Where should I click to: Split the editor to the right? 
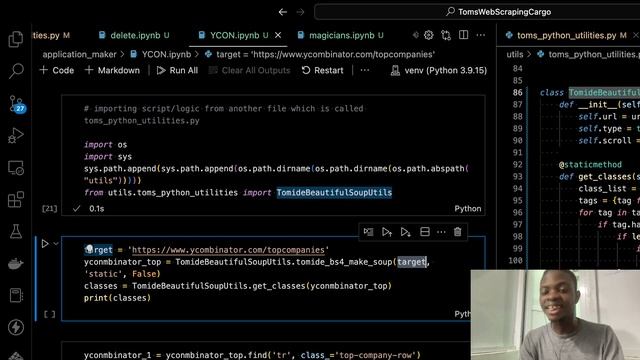click(463, 35)
